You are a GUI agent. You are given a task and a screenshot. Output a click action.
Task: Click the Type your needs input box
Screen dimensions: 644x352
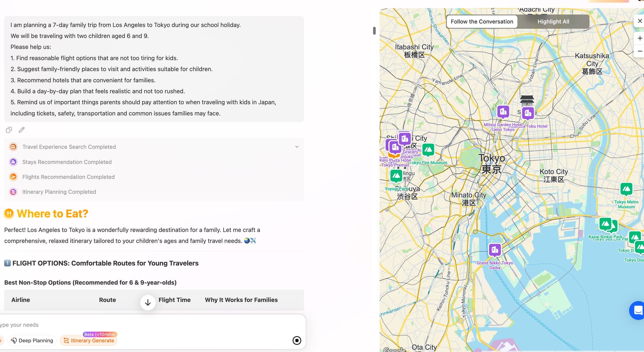coord(129,325)
